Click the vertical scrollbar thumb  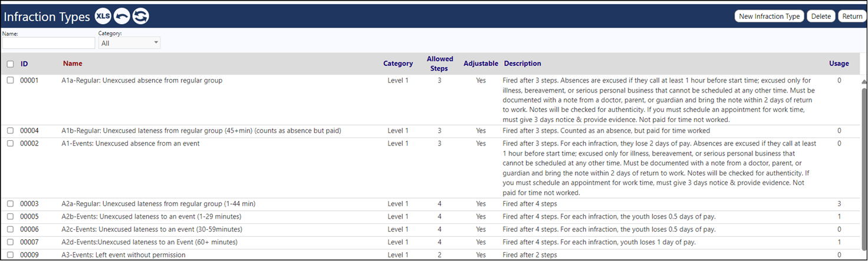864,171
